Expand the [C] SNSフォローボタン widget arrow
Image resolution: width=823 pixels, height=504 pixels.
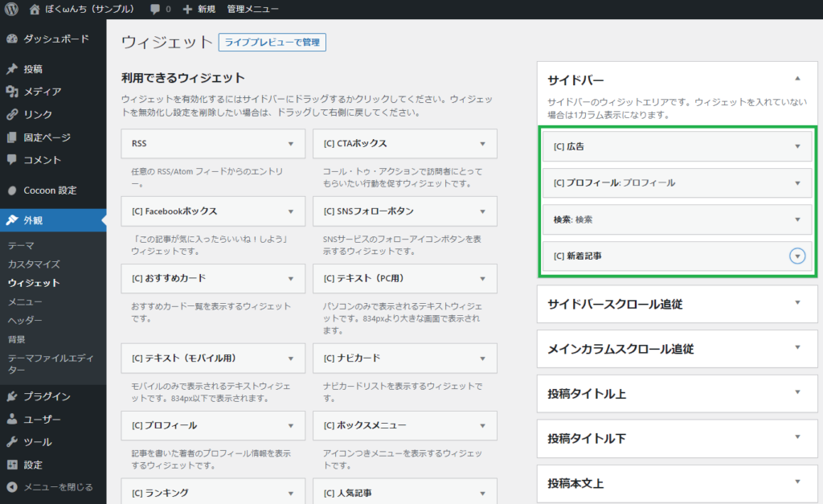[483, 211]
